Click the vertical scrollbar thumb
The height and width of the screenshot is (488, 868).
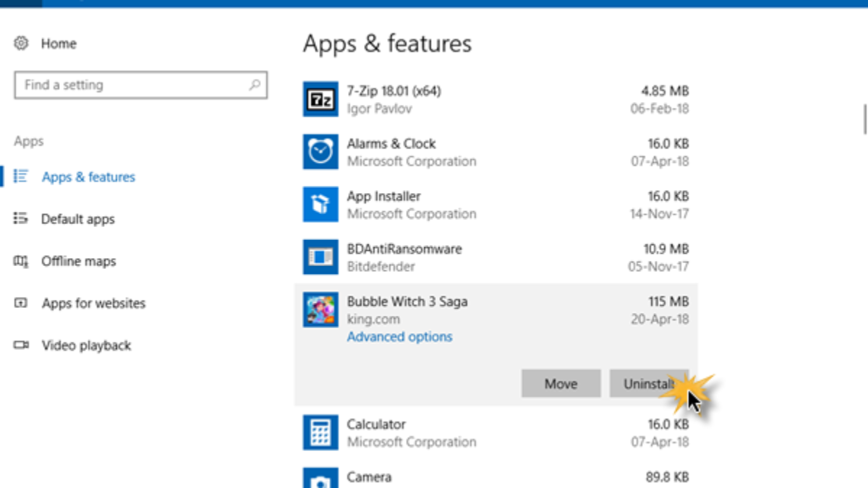click(864, 119)
